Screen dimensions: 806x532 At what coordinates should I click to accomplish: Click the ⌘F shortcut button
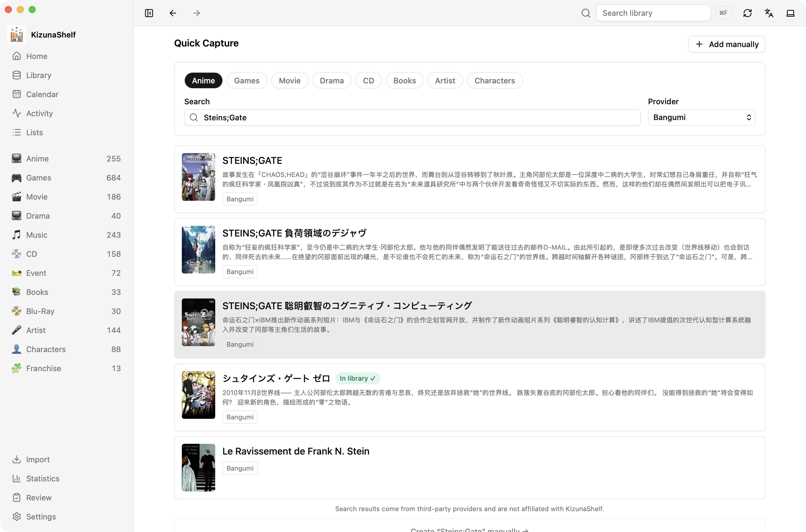[723, 13]
